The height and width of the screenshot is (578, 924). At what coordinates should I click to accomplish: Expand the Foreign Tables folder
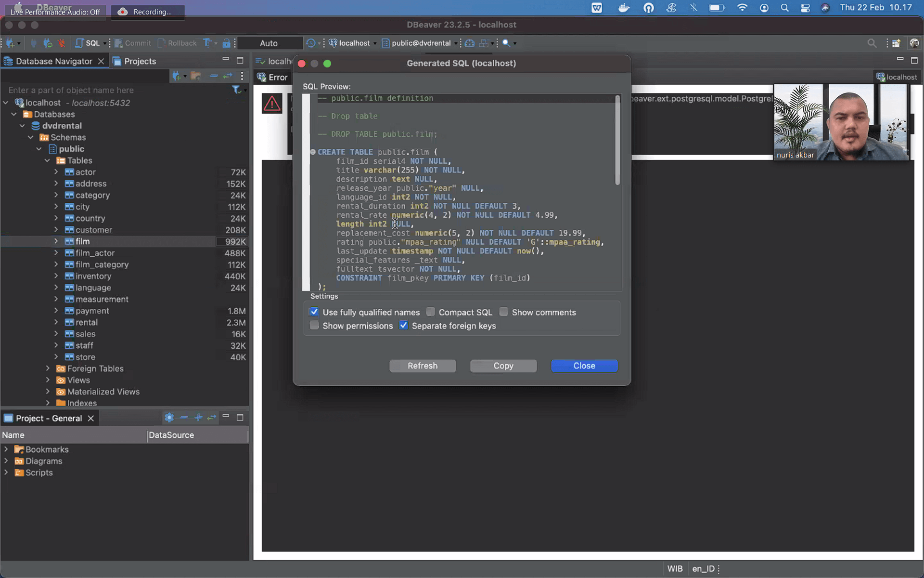[48, 368]
